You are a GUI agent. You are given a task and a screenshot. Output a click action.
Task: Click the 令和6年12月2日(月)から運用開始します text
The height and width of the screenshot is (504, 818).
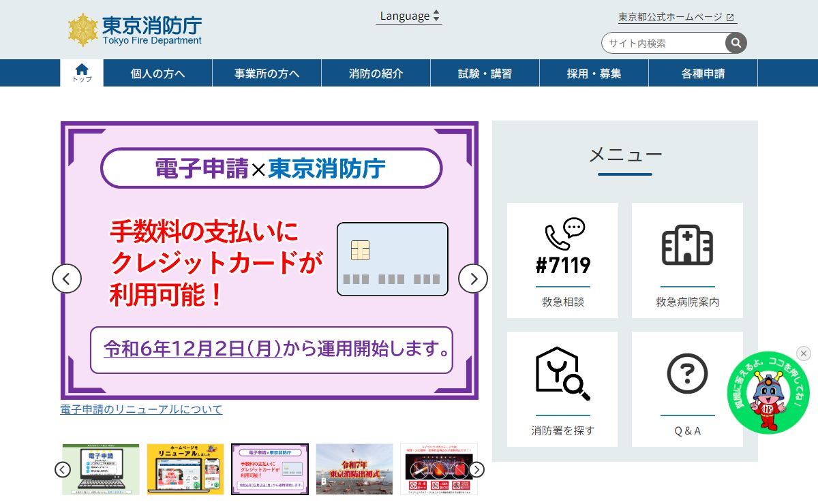(276, 349)
